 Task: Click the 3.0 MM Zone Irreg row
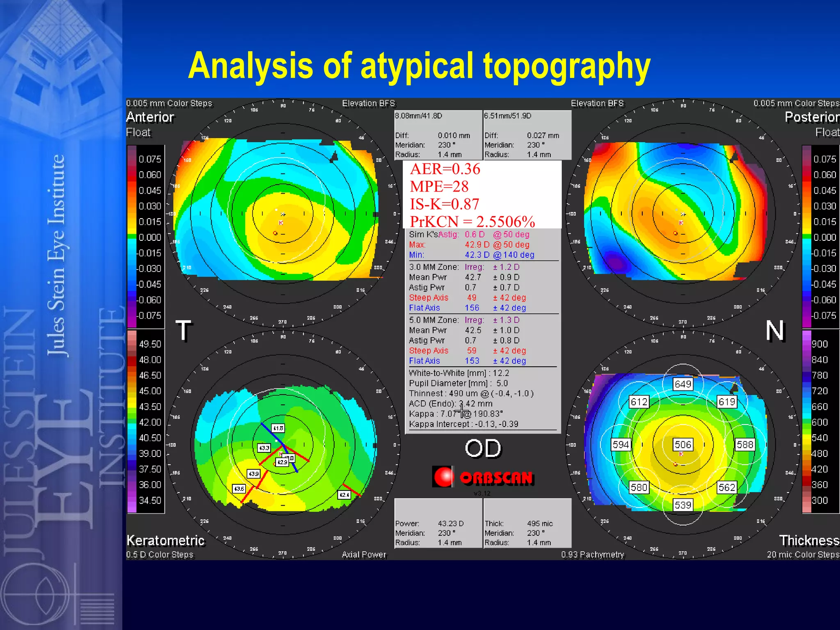[464, 267]
